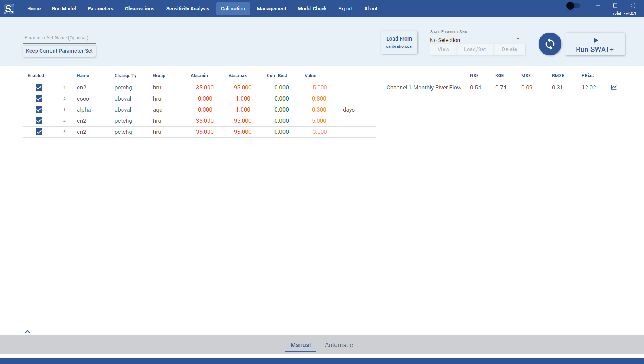Uncheck the enabled box for row 4 cn2

click(x=39, y=121)
